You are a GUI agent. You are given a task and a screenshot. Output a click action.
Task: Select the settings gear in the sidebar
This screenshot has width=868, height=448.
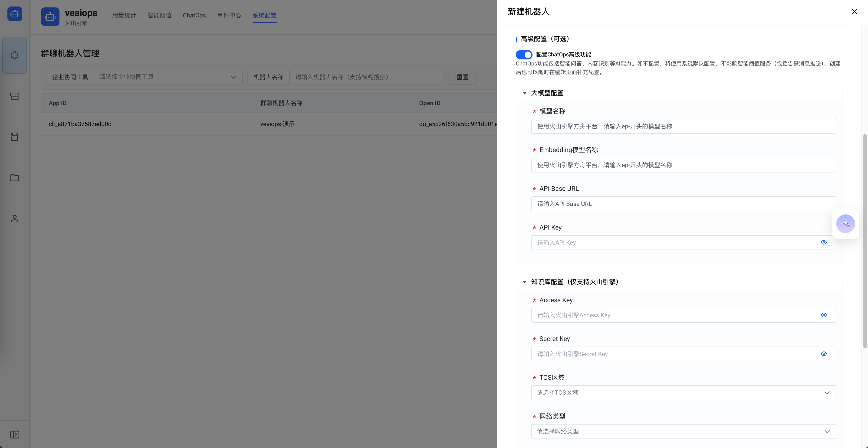tap(14, 55)
